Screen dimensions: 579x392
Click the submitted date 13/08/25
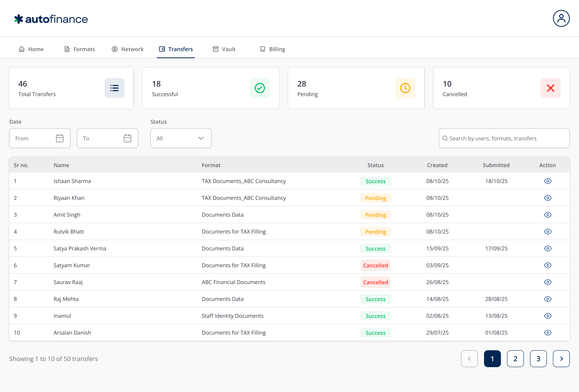(x=496, y=316)
